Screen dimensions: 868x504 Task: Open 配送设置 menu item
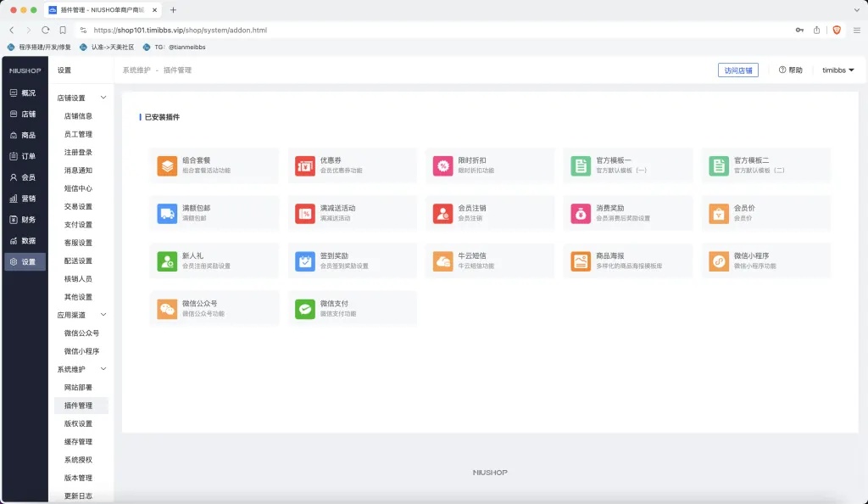point(78,260)
